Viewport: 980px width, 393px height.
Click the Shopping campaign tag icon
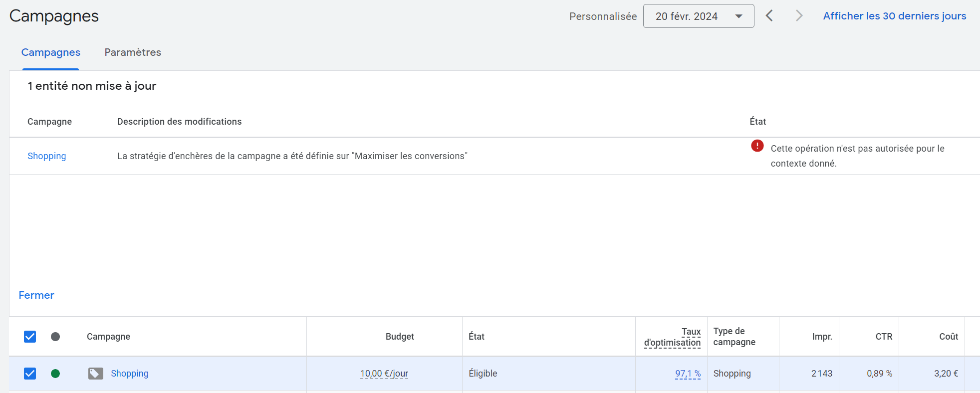pos(95,374)
